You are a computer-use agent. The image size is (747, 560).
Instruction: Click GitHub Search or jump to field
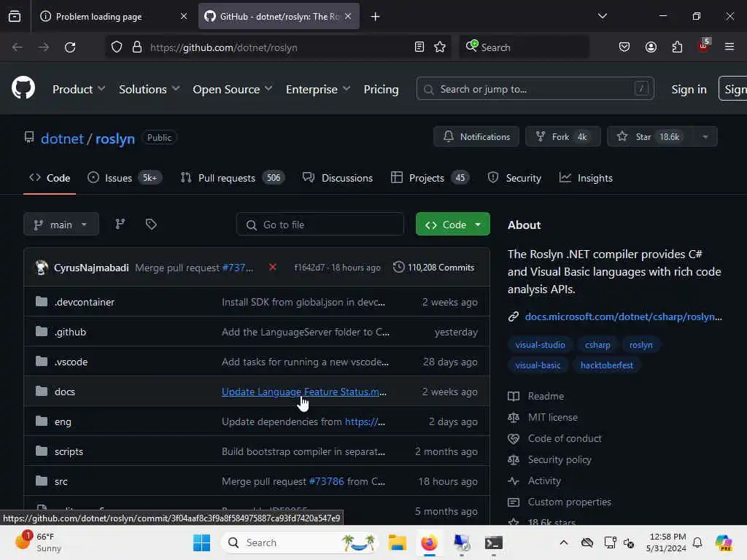pyautogui.click(x=535, y=89)
